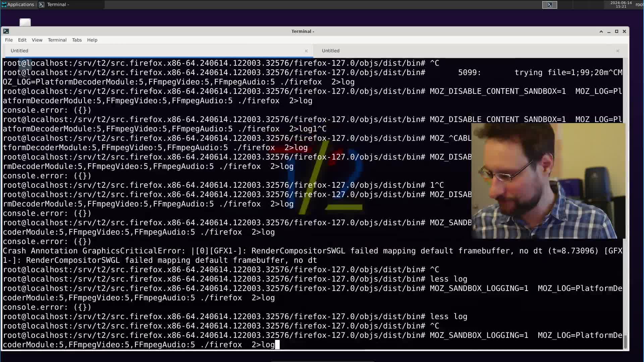Screen dimensions: 644x362
Task: Click the root user label in top panel
Action: pyautogui.click(x=639, y=4)
